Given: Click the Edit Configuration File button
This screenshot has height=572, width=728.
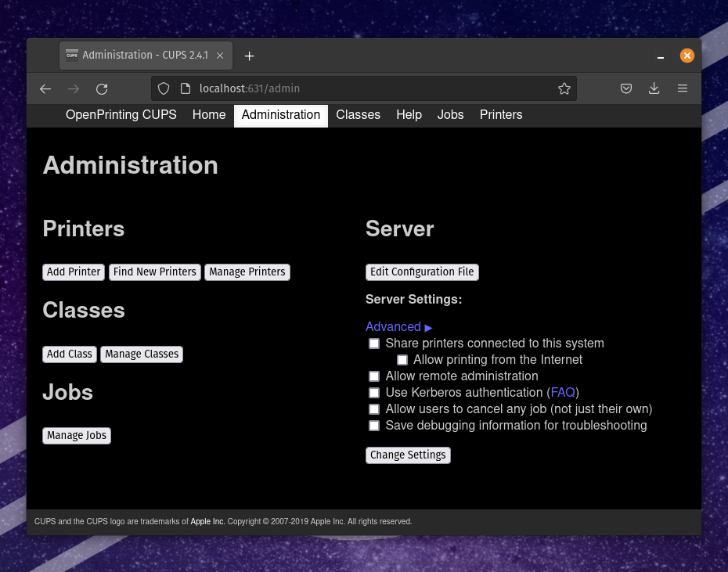Looking at the screenshot, I should click(x=422, y=272).
